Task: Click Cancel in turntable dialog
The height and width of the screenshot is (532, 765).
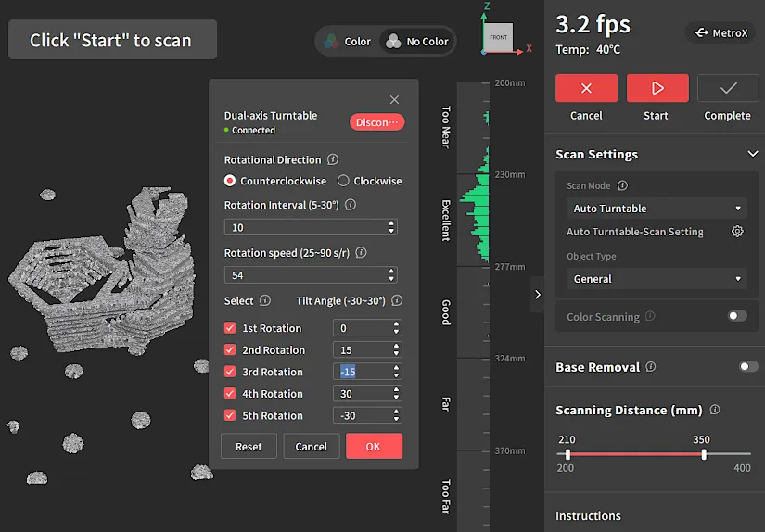Action: pos(312,446)
